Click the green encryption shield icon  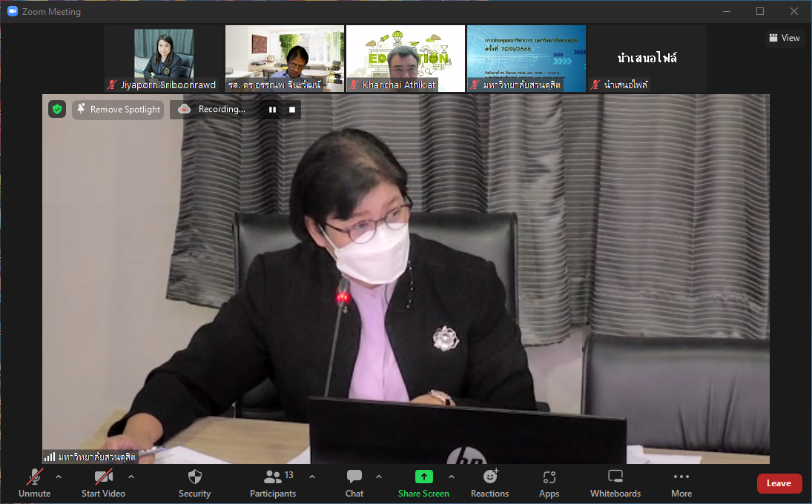(57, 110)
